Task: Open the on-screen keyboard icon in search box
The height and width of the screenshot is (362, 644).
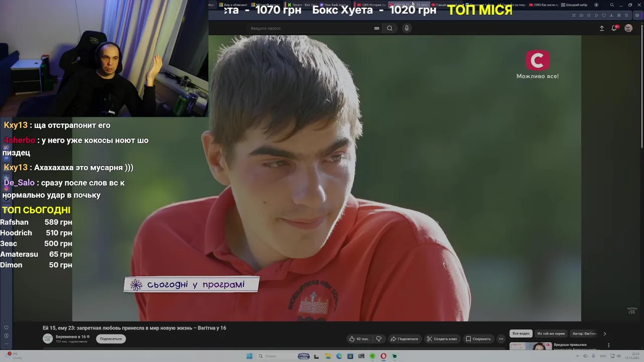Action: click(x=376, y=28)
